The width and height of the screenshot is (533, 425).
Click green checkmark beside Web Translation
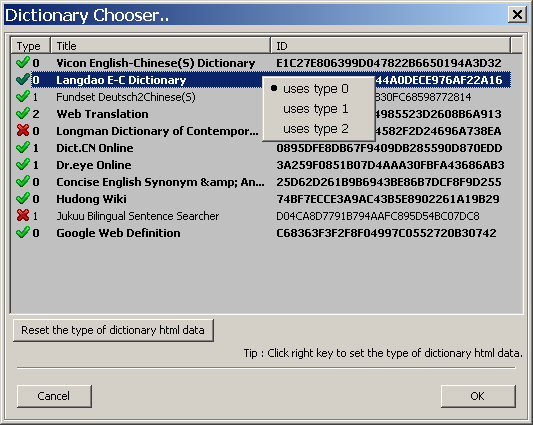pyautogui.click(x=23, y=114)
